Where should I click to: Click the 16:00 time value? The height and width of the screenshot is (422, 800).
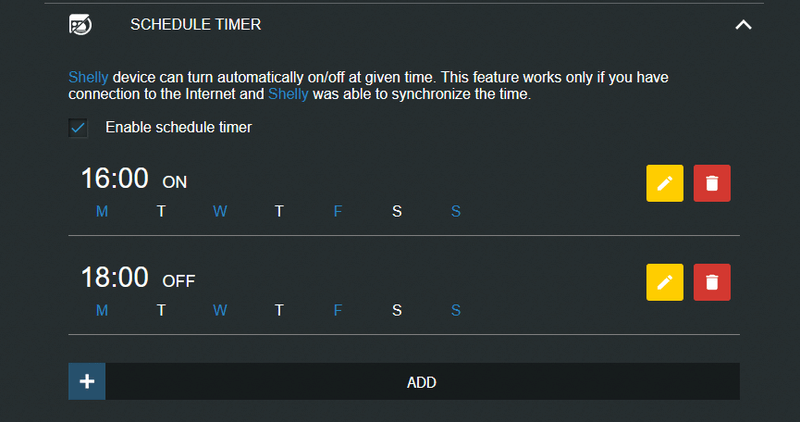(x=114, y=179)
